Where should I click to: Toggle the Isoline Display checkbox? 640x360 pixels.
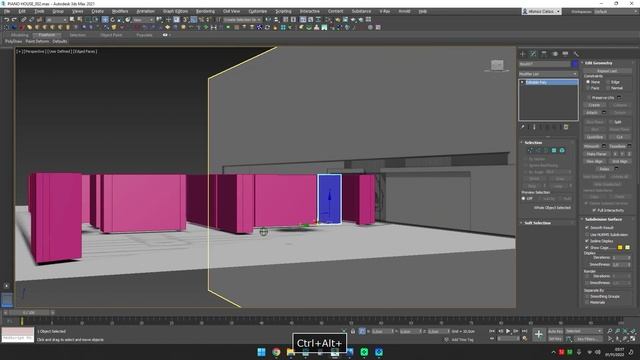point(587,241)
